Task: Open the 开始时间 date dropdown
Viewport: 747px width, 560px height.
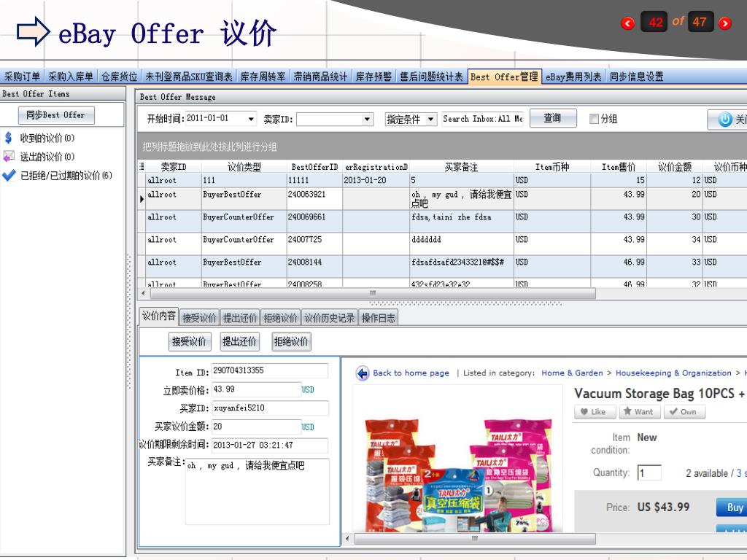Action: point(251,119)
